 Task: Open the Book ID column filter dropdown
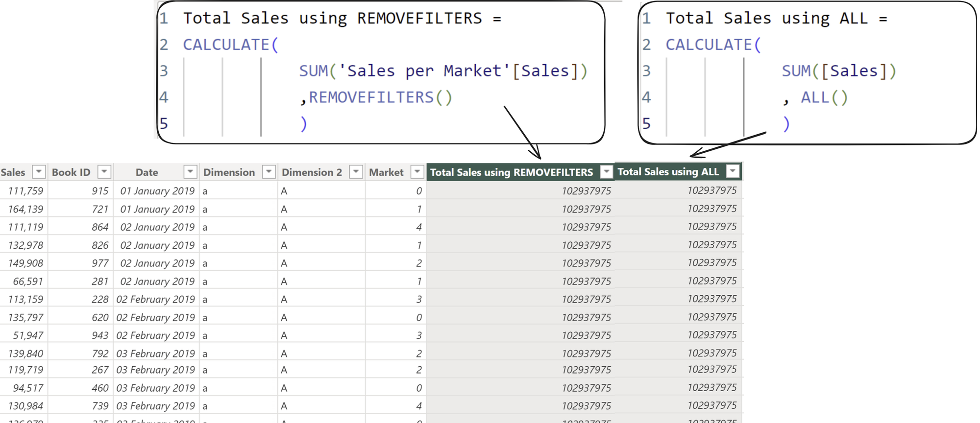[104, 172]
